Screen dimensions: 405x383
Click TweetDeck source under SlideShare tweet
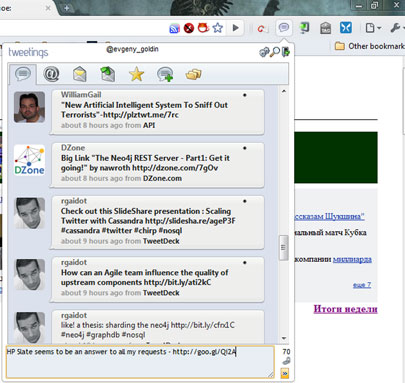tap(161, 241)
